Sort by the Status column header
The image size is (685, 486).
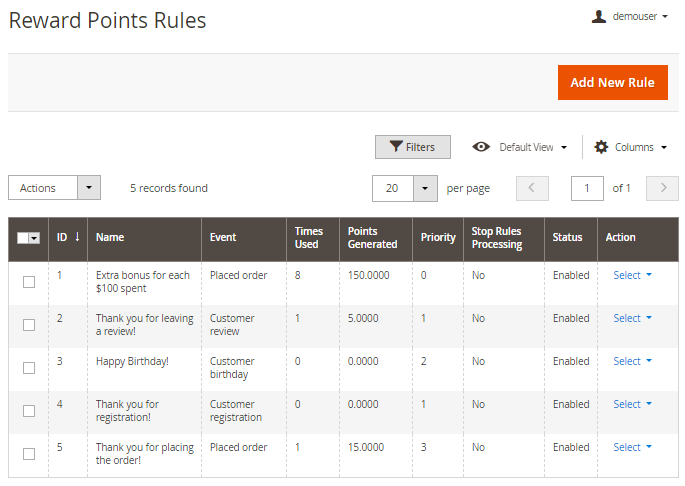567,237
